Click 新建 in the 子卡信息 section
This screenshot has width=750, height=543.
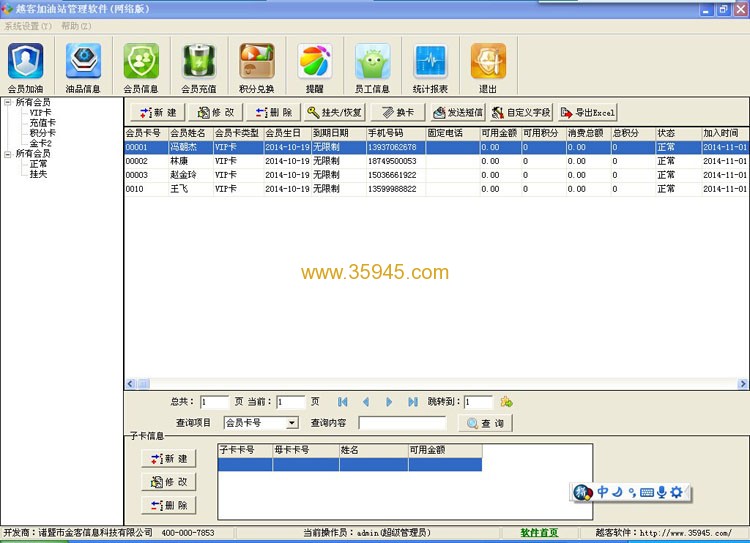click(x=169, y=459)
